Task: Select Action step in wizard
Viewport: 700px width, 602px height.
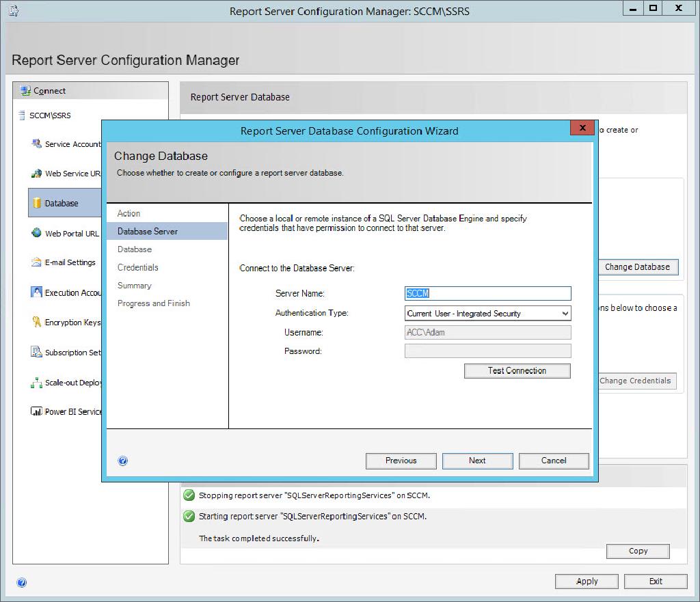Action: point(129,213)
